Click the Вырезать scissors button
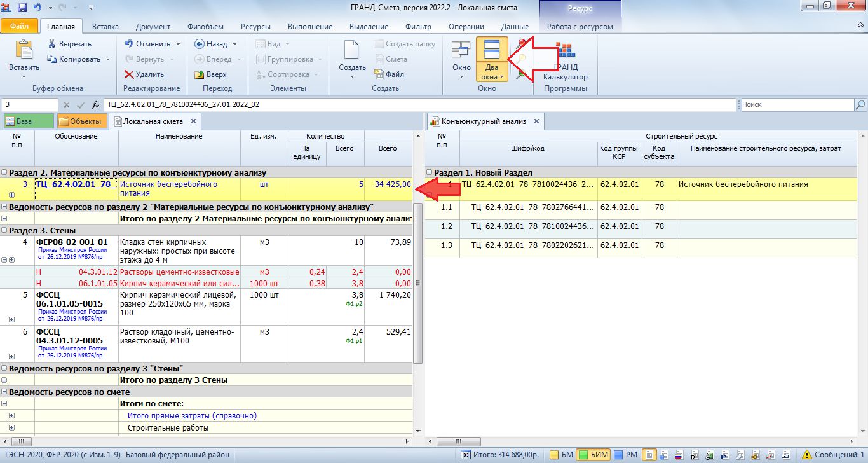The width and height of the screenshot is (868, 463). (70, 44)
